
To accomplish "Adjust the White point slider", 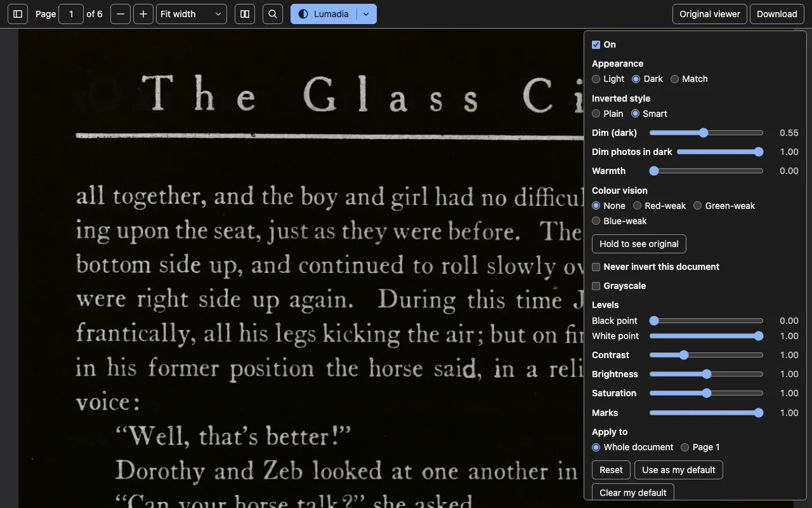I will 706,336.
